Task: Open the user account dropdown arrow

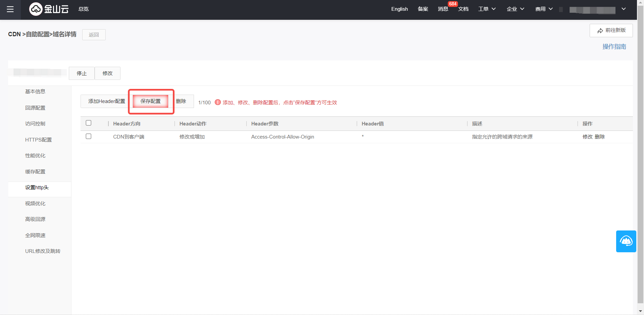Action: click(624, 9)
